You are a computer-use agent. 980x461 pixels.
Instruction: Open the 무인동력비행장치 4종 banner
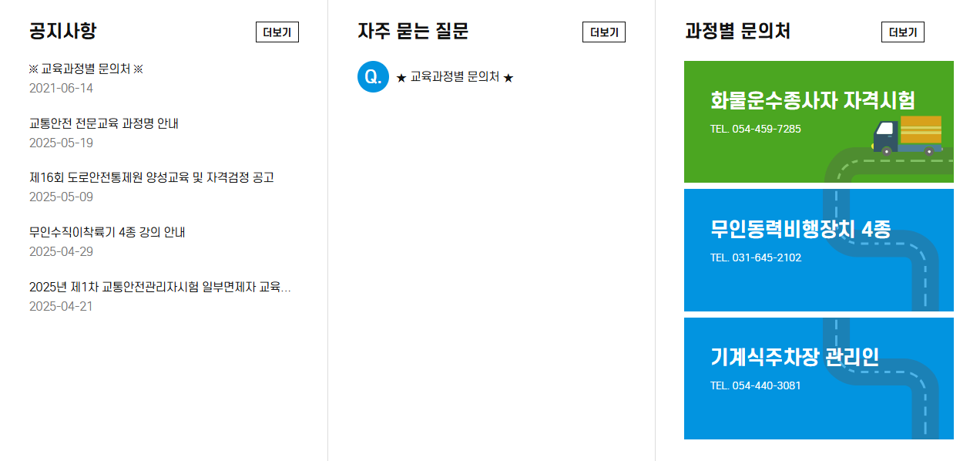(x=818, y=249)
